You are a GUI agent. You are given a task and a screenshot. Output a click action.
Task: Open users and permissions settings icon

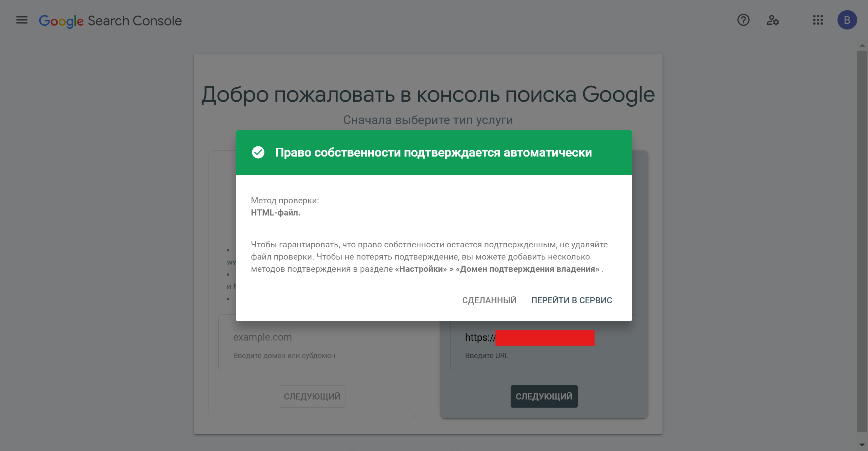[772, 20]
